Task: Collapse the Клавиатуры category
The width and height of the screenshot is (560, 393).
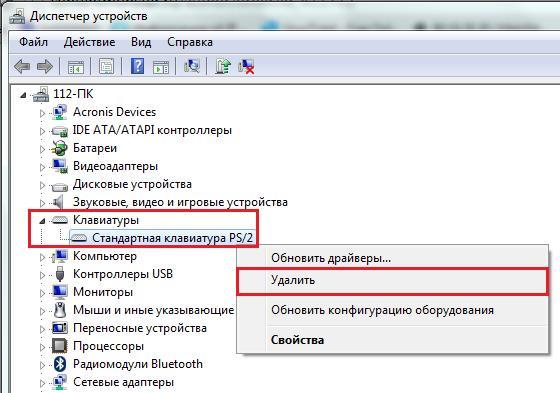Action: point(42,221)
